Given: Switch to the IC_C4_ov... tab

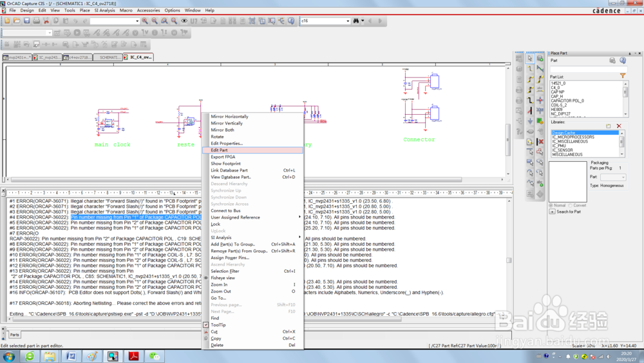Looking at the screenshot, I should (x=138, y=57).
